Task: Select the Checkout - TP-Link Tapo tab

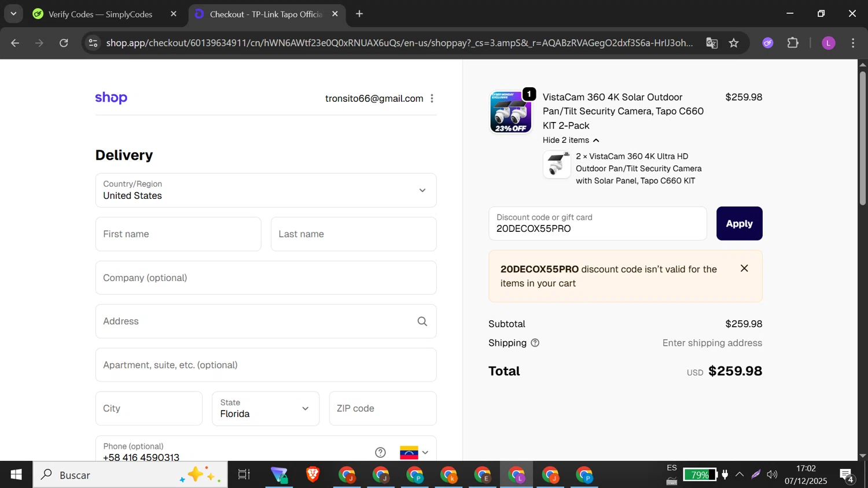Action: pyautogui.click(x=266, y=14)
